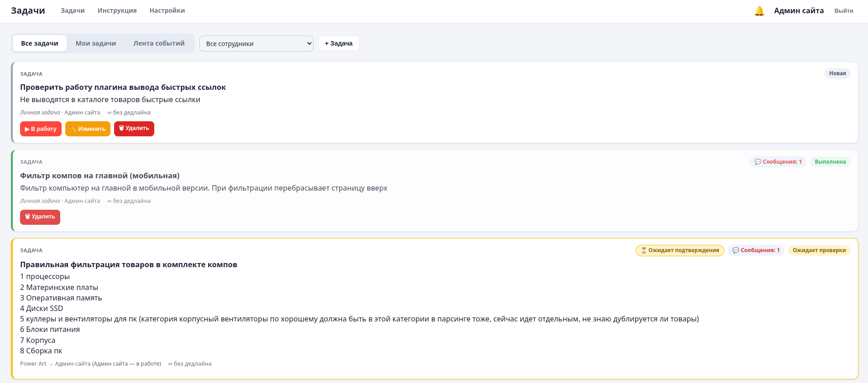The image size is (868, 383).
Task: Click the Power Art assignment text
Action: [x=90, y=364]
